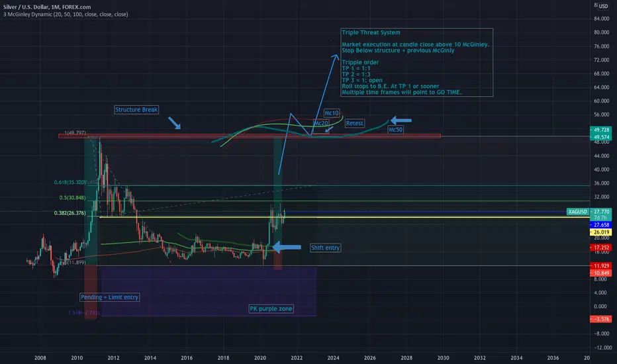Click the 1(49.797) Fibonacci level label
617x364 pixels.
[75, 132]
